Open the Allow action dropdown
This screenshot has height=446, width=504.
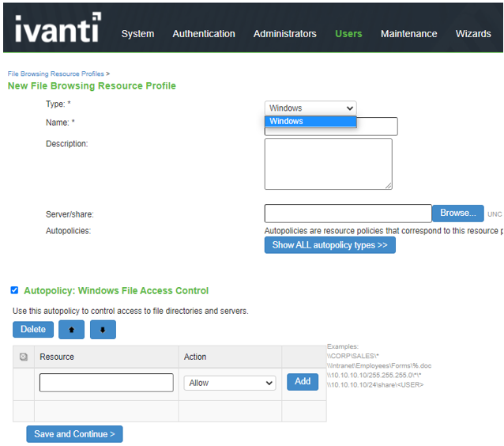coord(230,383)
